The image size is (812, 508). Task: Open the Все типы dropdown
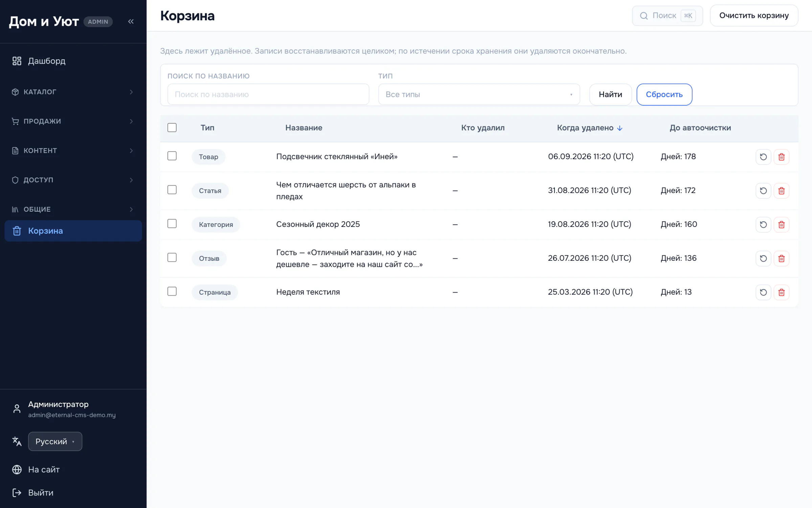(479, 94)
